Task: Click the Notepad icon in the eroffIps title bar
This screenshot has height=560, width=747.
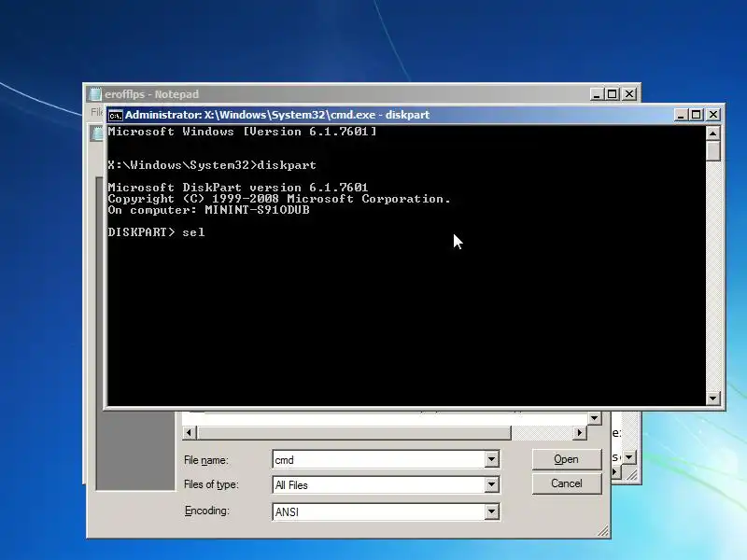Action: click(95, 94)
